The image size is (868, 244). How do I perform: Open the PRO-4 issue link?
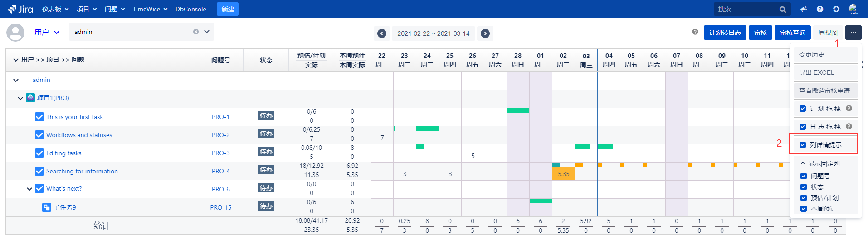[220, 171]
